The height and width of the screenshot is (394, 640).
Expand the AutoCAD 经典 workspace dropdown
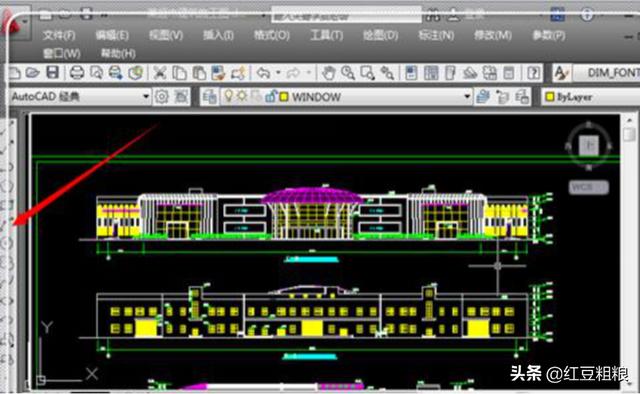pyautogui.click(x=146, y=97)
